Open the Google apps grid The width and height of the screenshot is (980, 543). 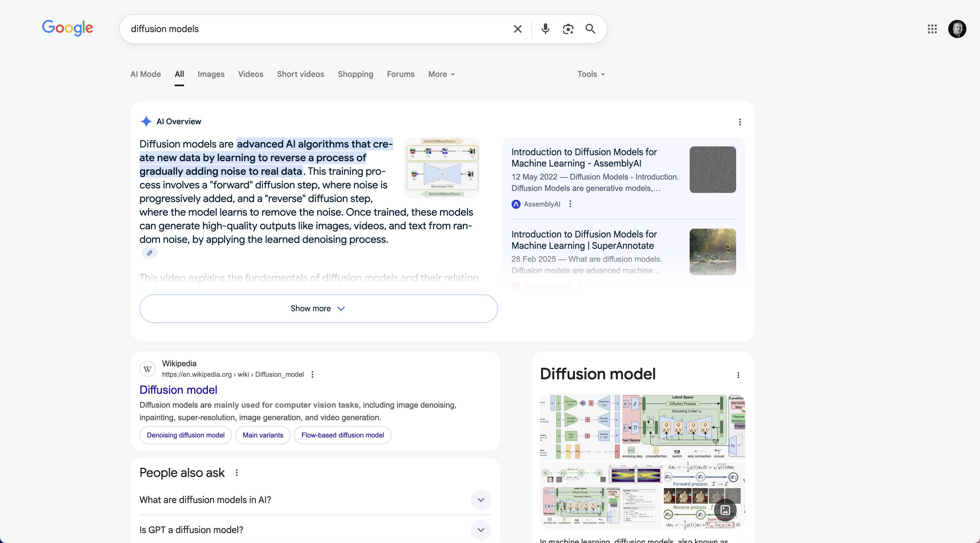932,29
